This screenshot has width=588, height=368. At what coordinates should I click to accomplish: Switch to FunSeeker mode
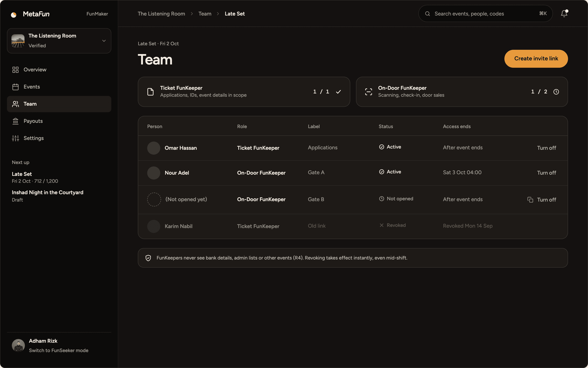point(59,350)
